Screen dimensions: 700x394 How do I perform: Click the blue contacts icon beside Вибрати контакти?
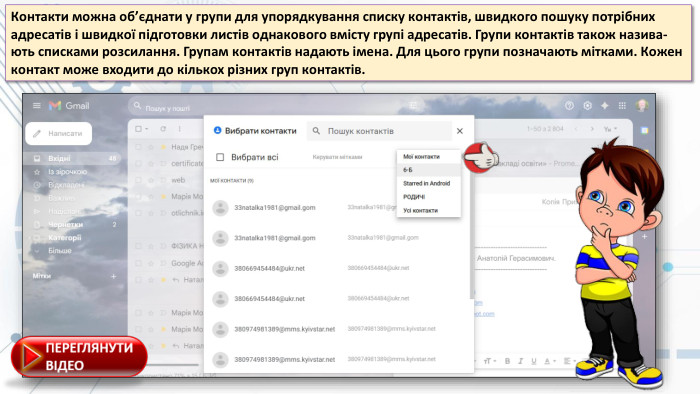[x=217, y=130]
